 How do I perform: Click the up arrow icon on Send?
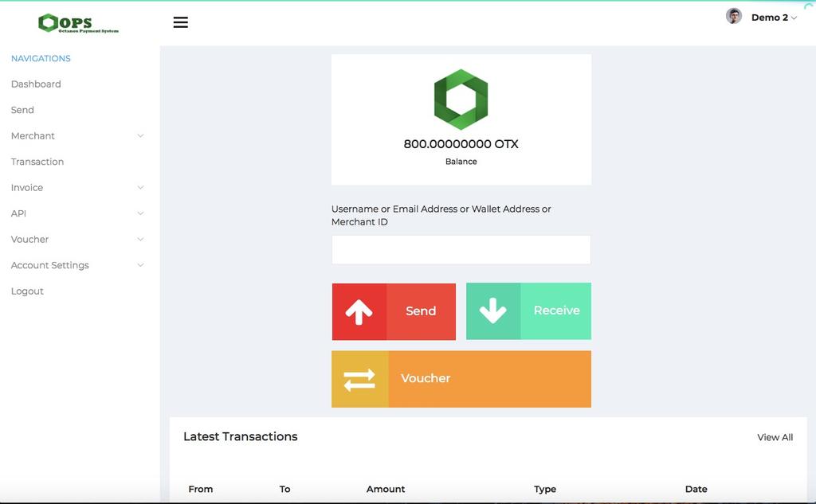coord(359,311)
